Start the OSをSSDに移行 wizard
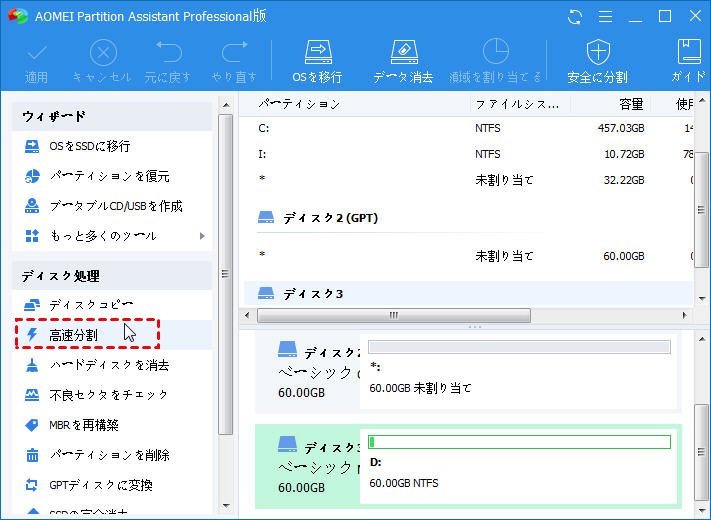Viewport: 711px width, 520px height. [112, 146]
